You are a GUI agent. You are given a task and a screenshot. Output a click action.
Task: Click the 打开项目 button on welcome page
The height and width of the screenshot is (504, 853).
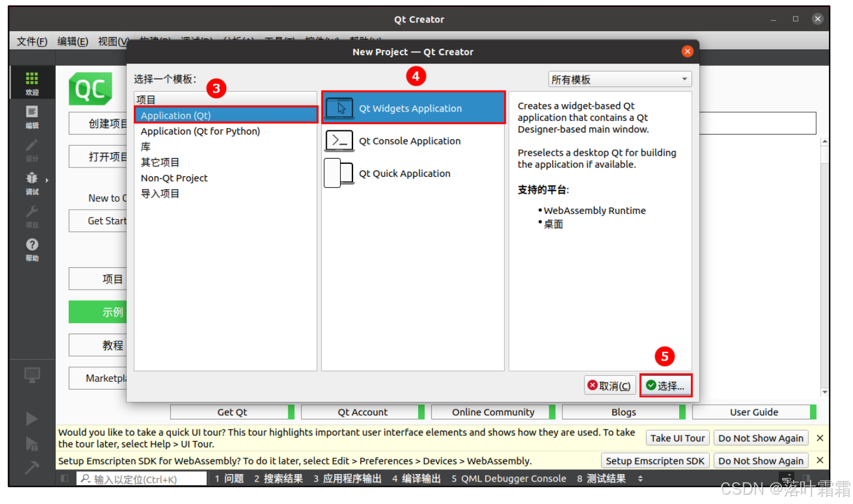pos(98,157)
